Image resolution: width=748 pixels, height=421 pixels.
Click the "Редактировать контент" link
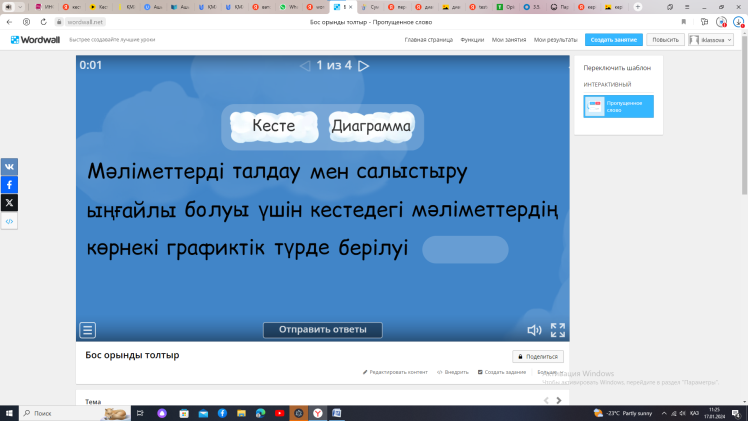[395, 372]
